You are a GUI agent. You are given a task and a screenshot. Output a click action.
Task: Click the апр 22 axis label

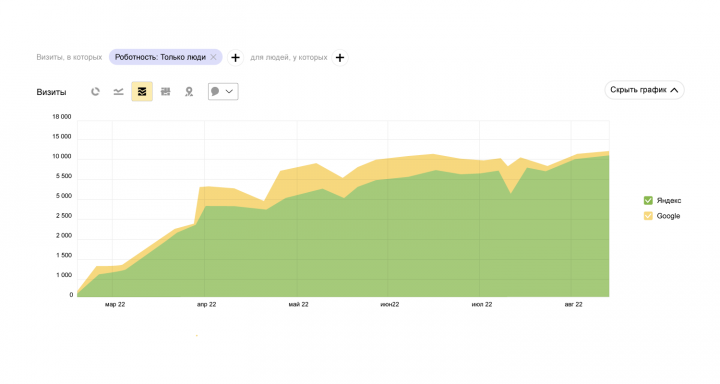tap(206, 305)
